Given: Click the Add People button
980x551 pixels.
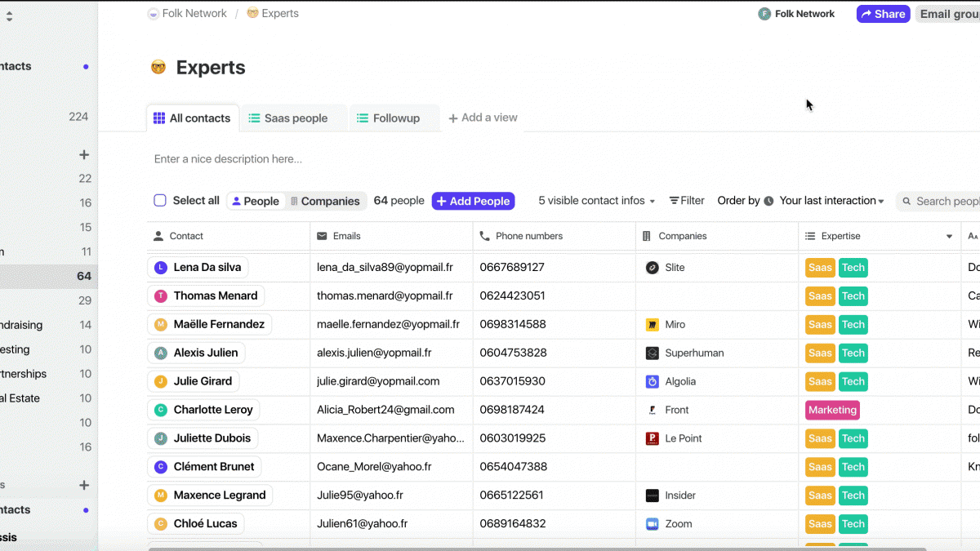Looking at the screenshot, I should click(x=473, y=202).
